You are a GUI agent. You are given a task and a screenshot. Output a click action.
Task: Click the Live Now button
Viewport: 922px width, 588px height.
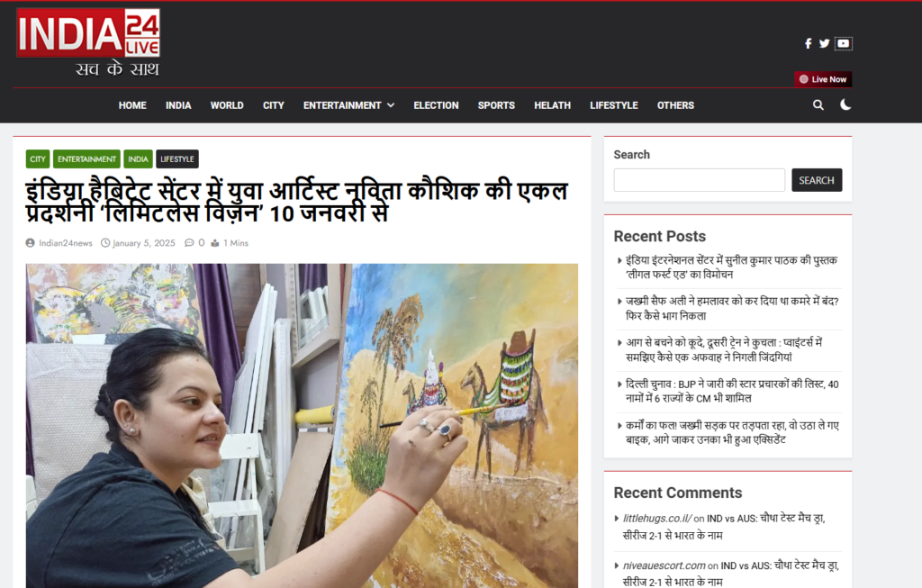(x=823, y=79)
